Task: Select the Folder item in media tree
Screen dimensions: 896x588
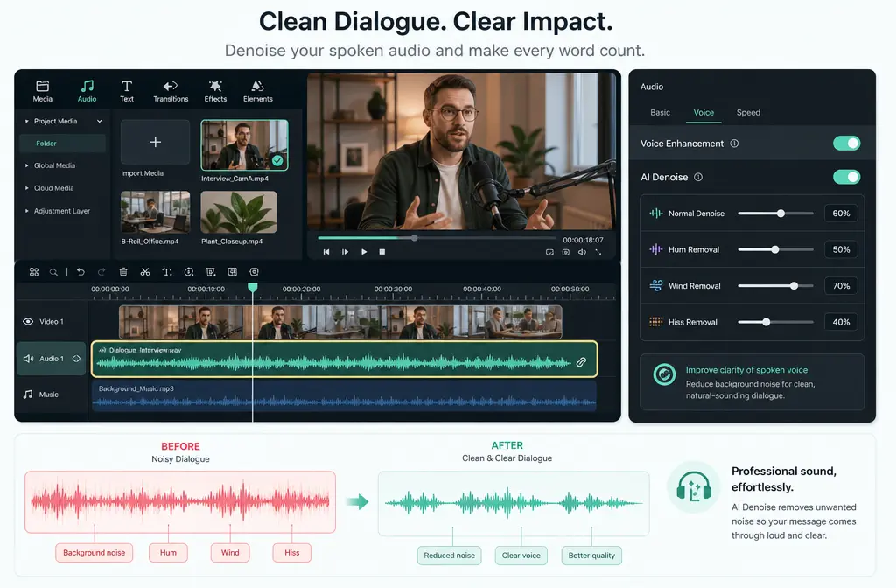Action: (62, 143)
